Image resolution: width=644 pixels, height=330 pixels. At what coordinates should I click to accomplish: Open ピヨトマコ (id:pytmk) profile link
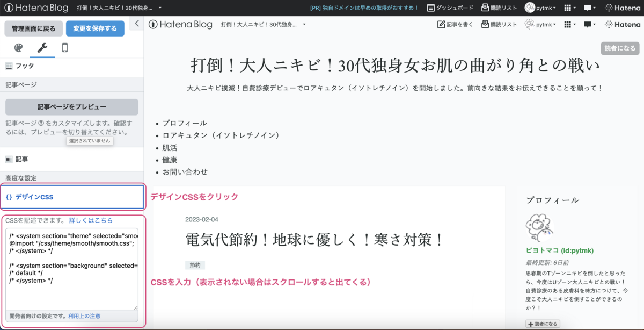(560, 250)
